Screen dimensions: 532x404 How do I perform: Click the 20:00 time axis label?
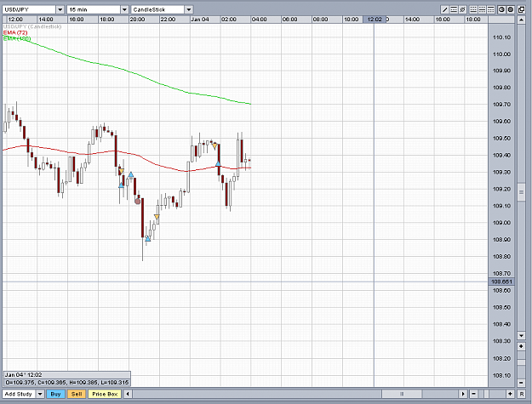click(x=137, y=20)
